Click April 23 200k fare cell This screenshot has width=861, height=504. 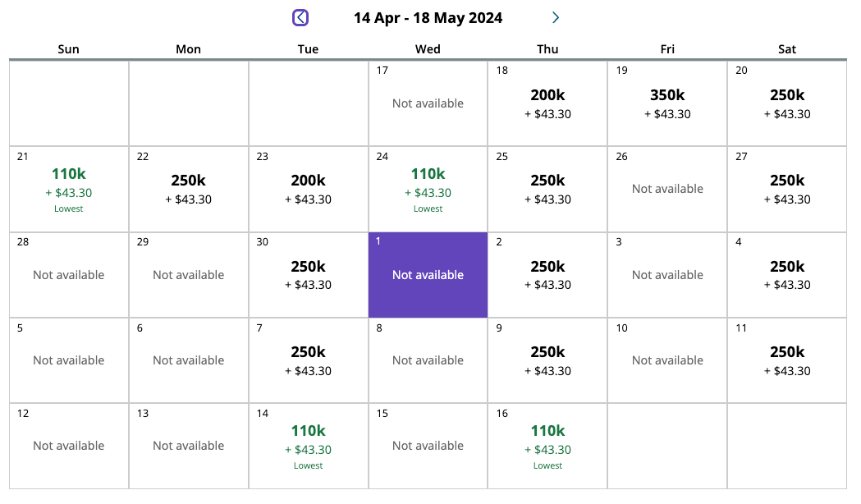coord(308,189)
